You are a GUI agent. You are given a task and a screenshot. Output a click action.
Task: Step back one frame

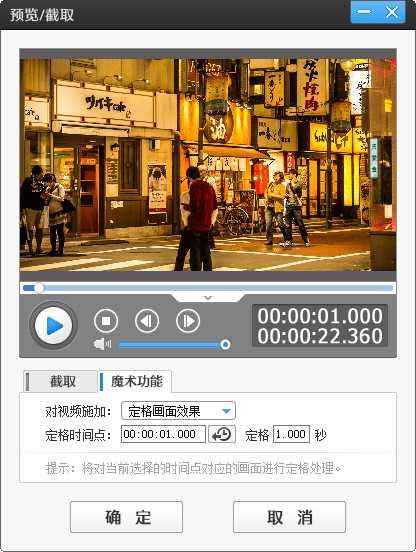point(147,321)
